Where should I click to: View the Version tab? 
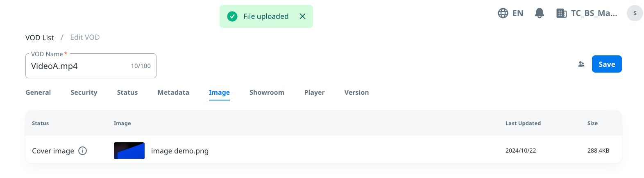(x=356, y=93)
